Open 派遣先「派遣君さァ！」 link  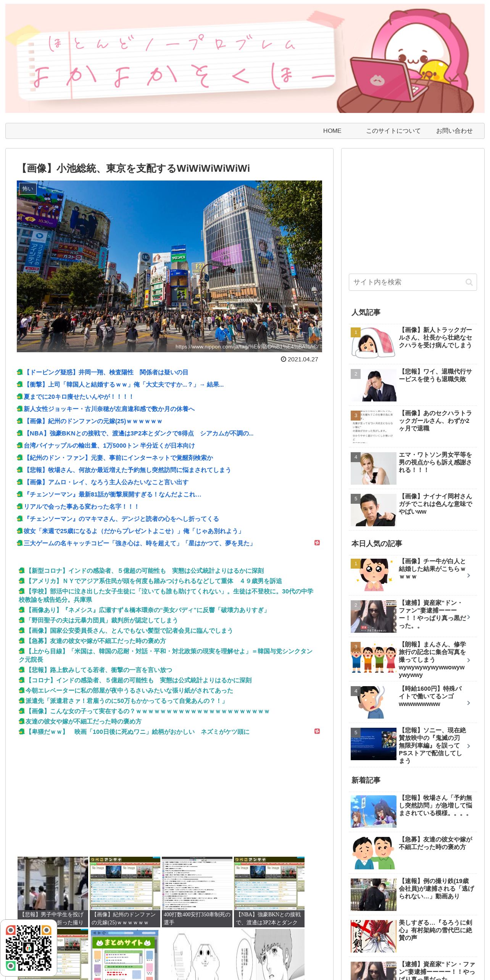pyautogui.click(x=126, y=701)
